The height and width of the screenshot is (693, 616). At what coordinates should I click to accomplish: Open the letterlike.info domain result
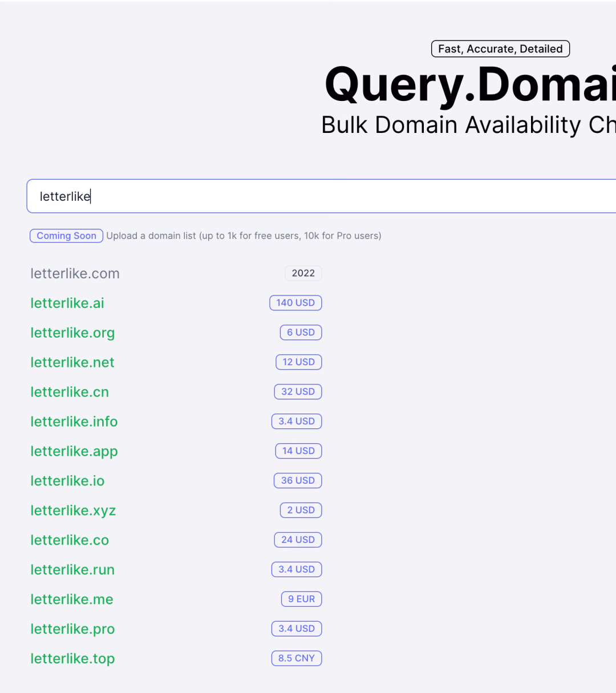coord(74,422)
